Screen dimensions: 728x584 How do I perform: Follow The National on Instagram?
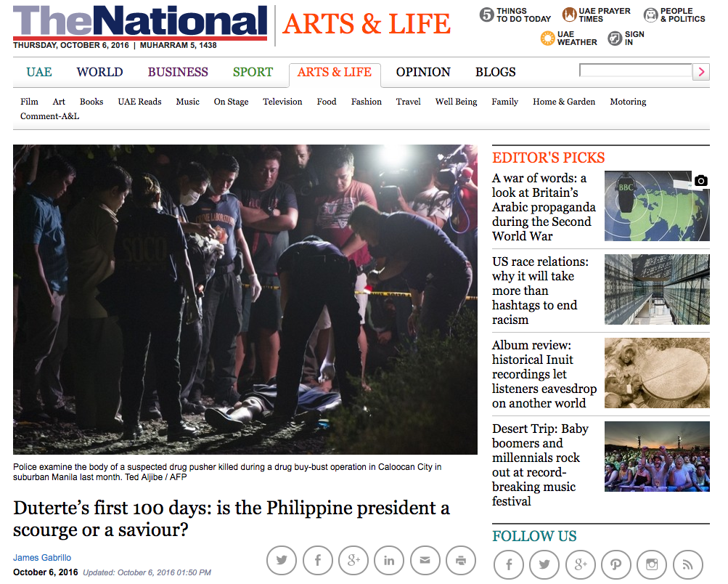(x=652, y=564)
